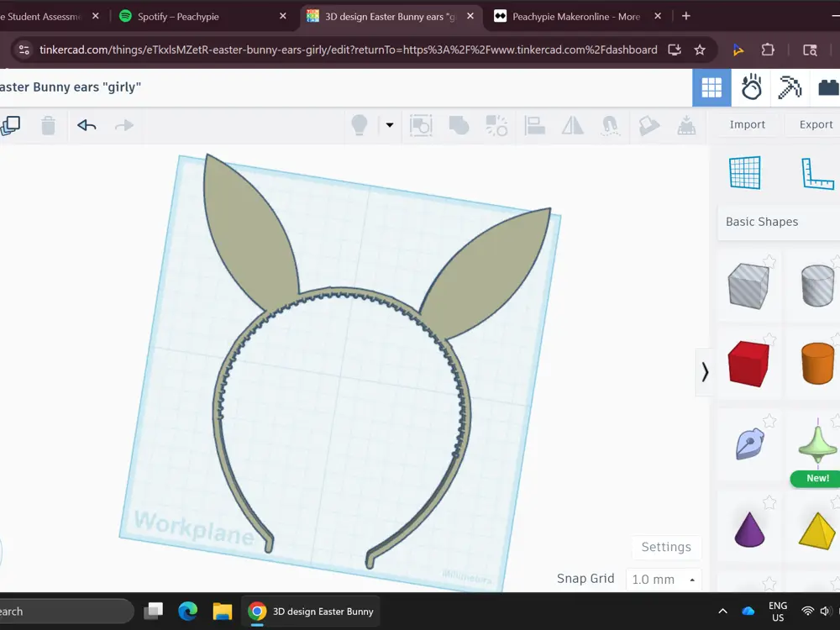Toggle the Cruise magnet tool
Image resolution: width=840 pixels, height=630 pixels.
[x=610, y=126]
